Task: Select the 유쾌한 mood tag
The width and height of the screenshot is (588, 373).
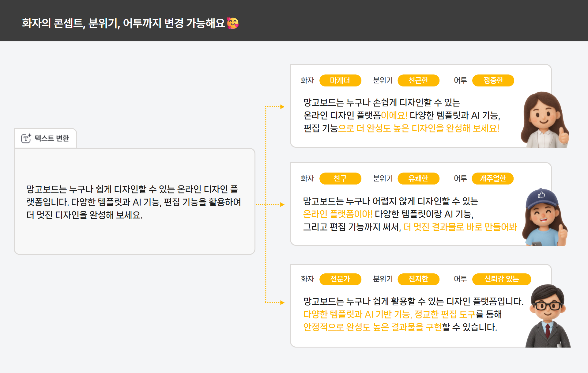Action: 418,178
